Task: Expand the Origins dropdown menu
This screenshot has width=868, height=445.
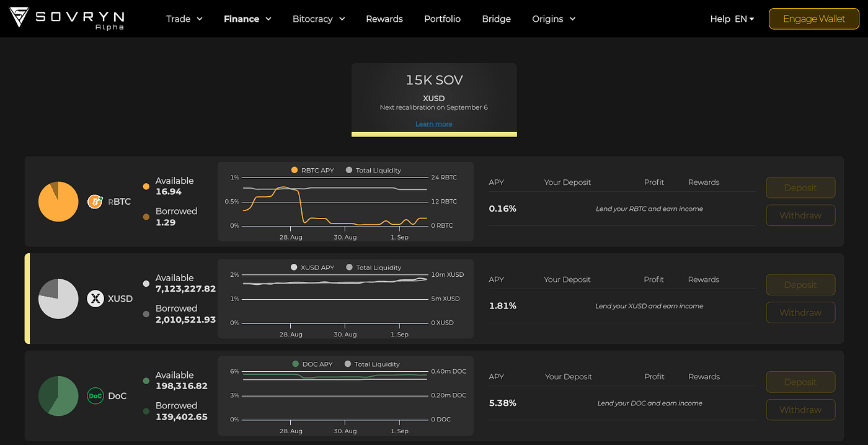Action: point(554,19)
